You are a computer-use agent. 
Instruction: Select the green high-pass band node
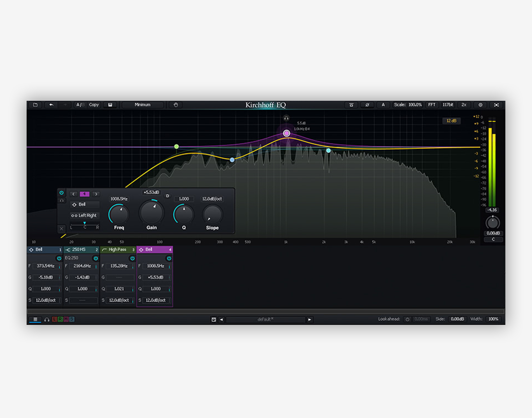(176, 146)
